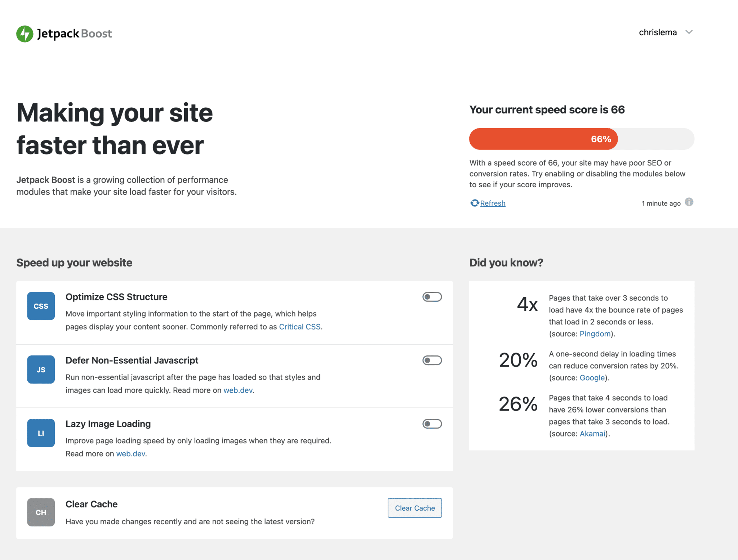Turn on Defer Non-Essential Javascript
This screenshot has height=560, width=738.
pyautogui.click(x=432, y=360)
